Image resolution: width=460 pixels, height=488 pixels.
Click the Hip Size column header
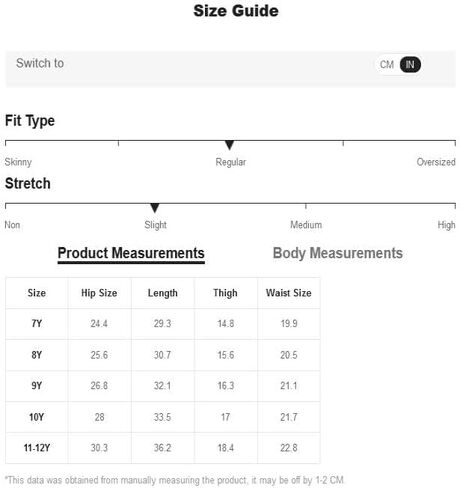99,293
